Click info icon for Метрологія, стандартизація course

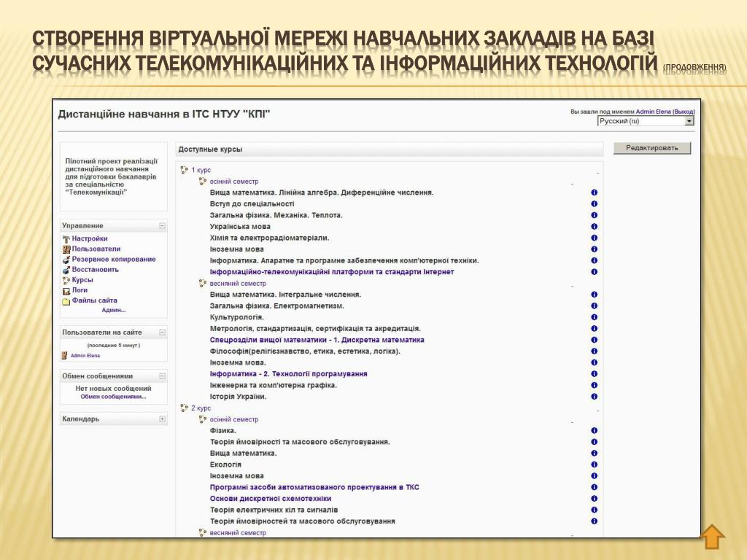coord(594,329)
